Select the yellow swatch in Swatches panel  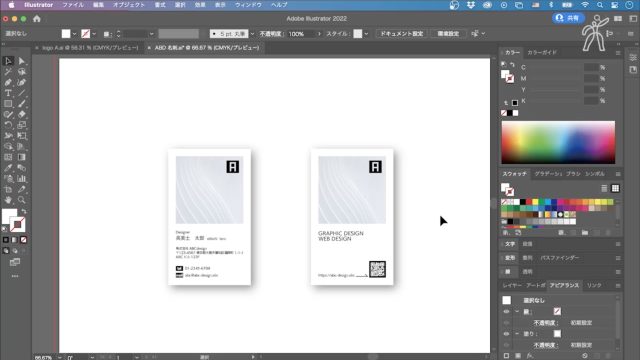click(535, 202)
